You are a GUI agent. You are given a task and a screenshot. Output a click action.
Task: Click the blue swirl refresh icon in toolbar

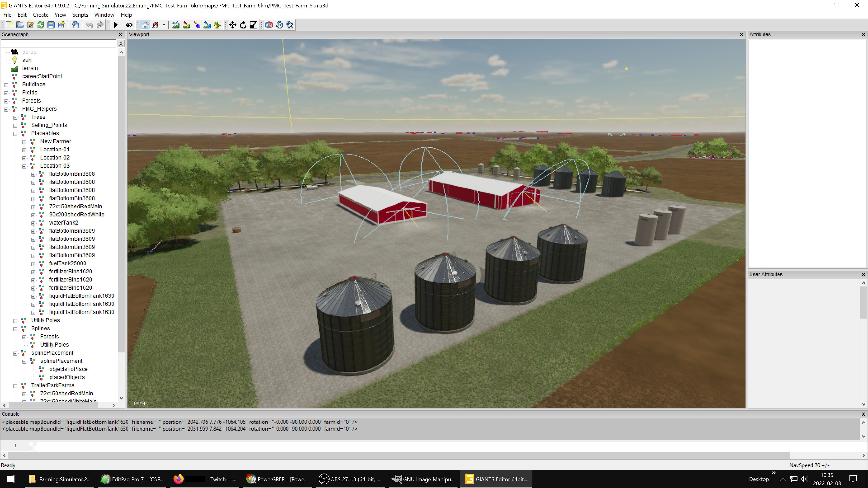[279, 25]
